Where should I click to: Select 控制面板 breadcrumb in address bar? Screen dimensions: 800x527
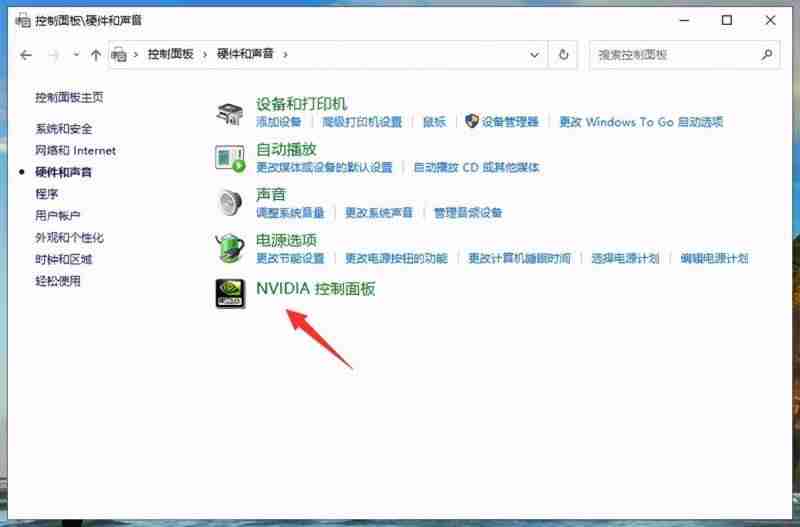(170, 54)
